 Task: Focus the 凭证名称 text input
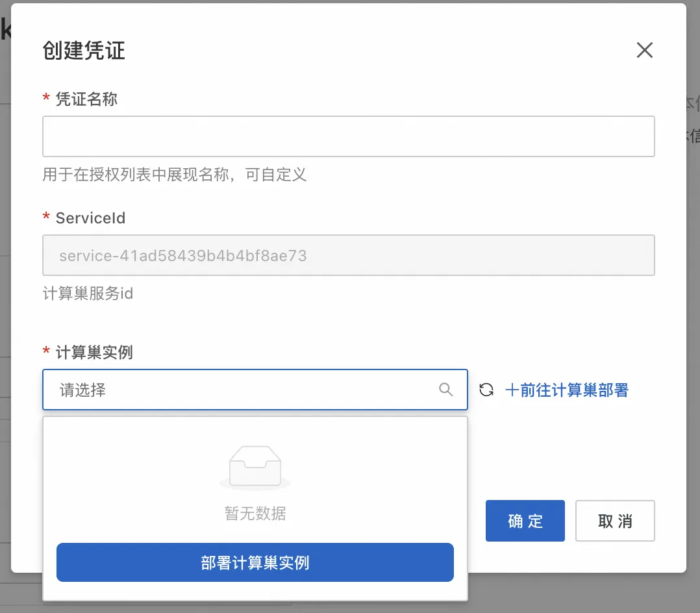pyautogui.click(x=348, y=136)
